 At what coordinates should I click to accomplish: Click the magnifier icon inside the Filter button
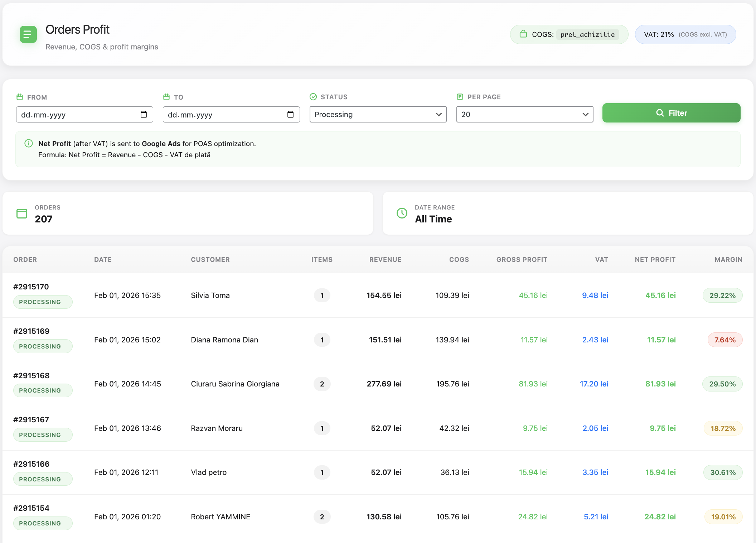660,113
